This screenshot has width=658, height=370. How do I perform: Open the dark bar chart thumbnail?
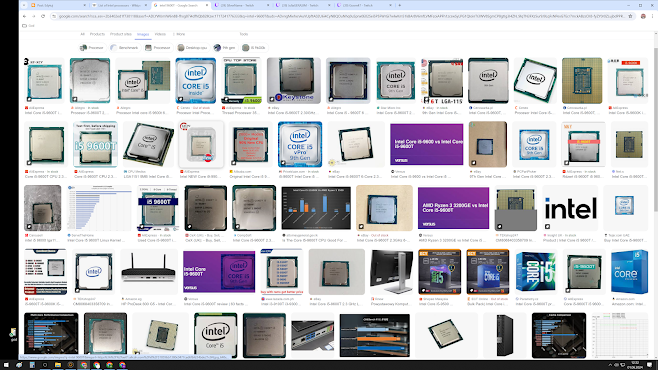coord(316,208)
